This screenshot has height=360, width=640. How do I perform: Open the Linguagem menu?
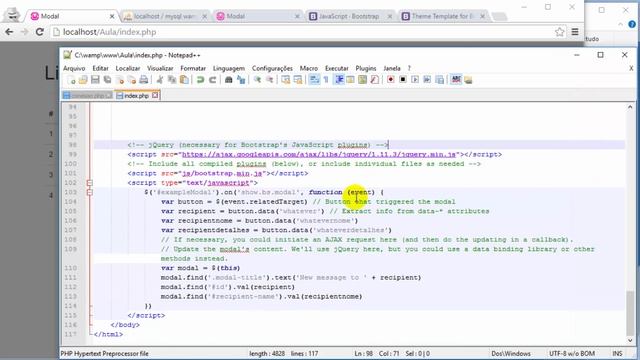tap(229, 68)
